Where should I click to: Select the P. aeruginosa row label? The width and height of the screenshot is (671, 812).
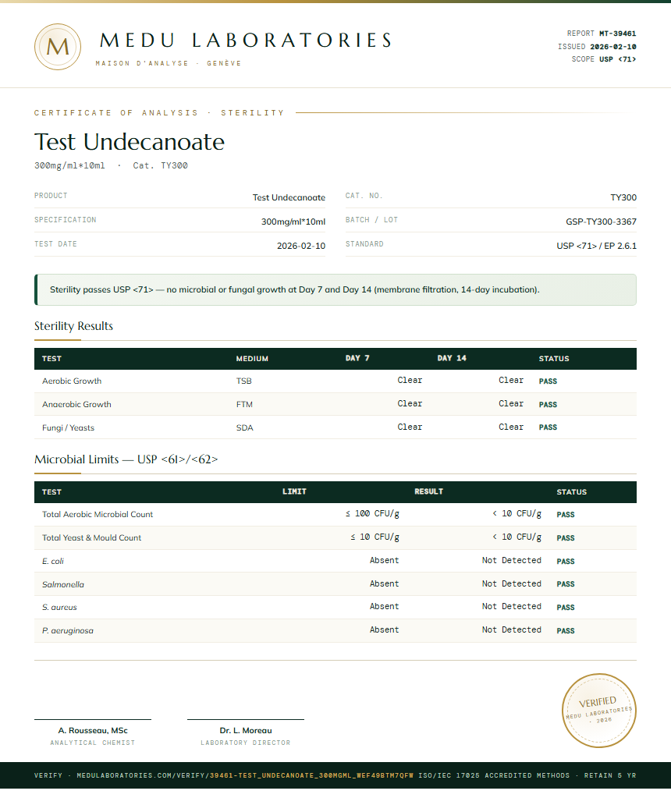(x=68, y=631)
